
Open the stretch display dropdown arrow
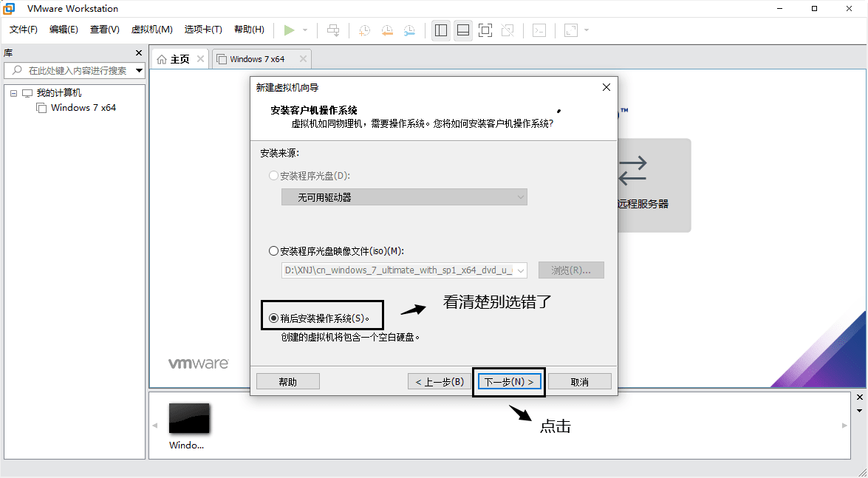coord(587,30)
